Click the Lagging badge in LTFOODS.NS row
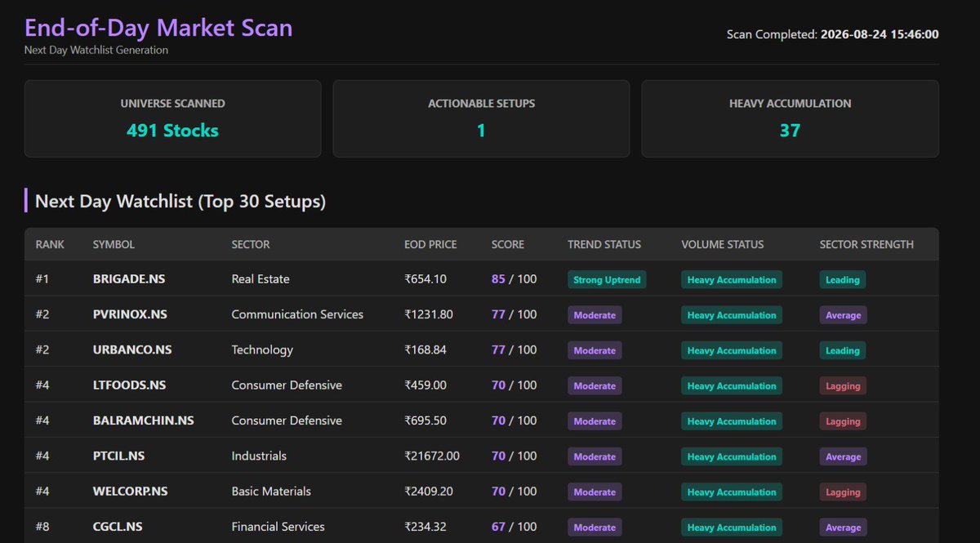The width and height of the screenshot is (980, 543). click(843, 386)
